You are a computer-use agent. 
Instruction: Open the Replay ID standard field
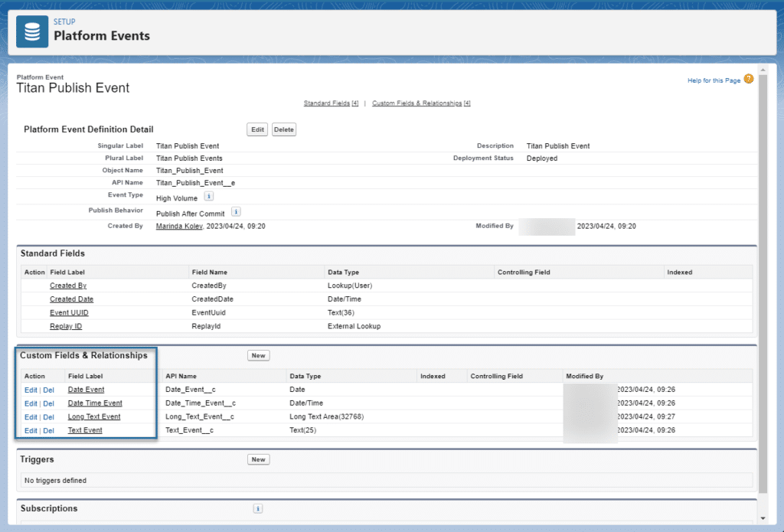click(66, 327)
